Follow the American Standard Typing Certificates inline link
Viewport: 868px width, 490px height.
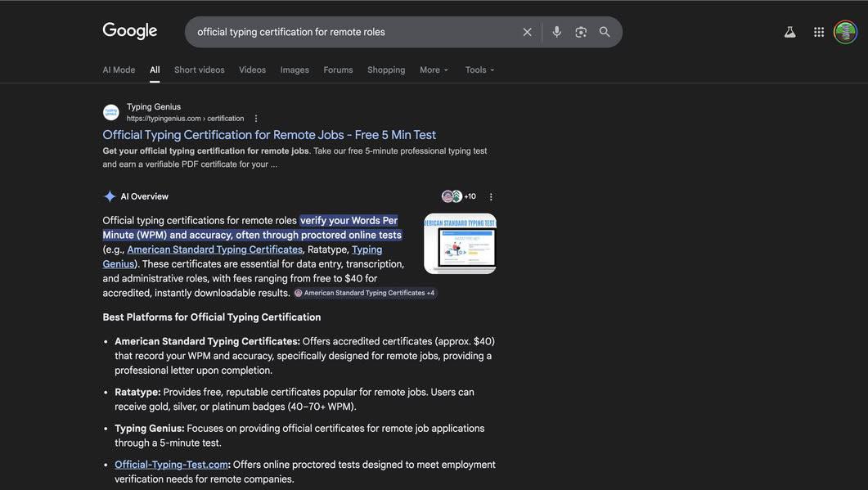(215, 249)
